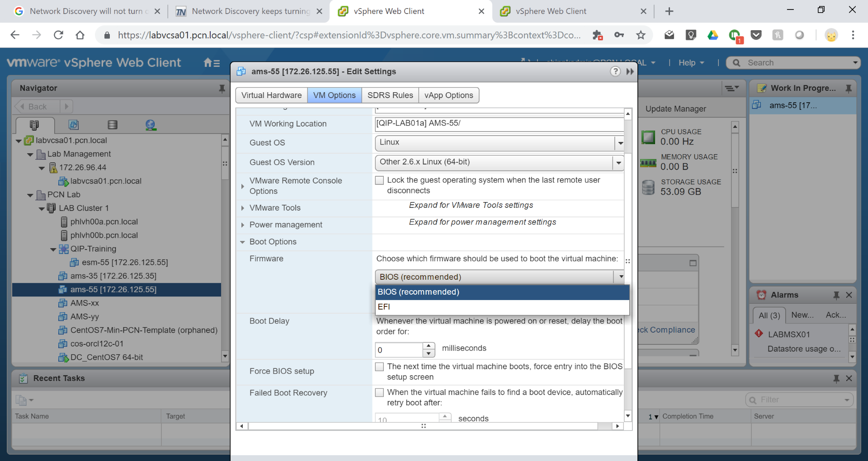
Task: Pin the Recent Tasks panel
Action: click(836, 378)
